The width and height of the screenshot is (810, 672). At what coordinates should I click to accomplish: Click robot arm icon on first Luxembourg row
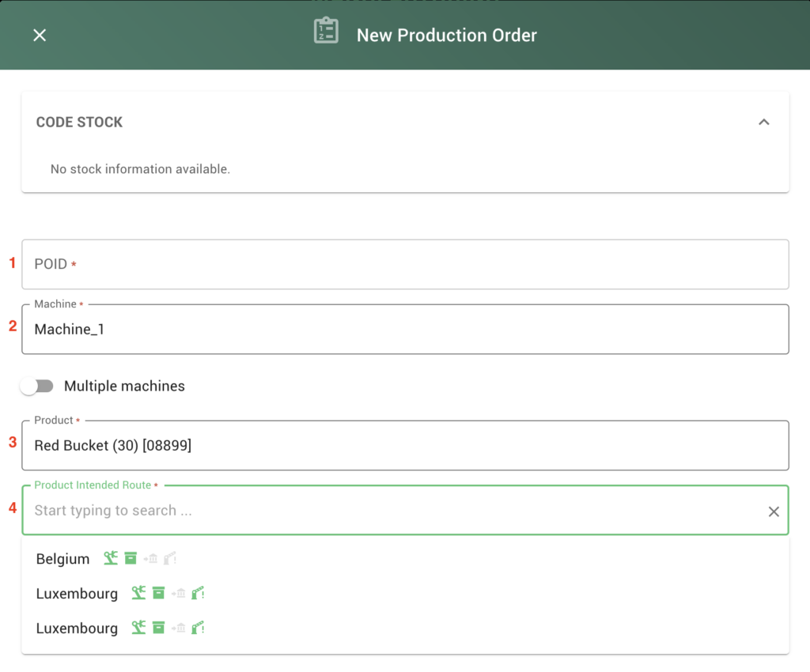[x=138, y=593]
